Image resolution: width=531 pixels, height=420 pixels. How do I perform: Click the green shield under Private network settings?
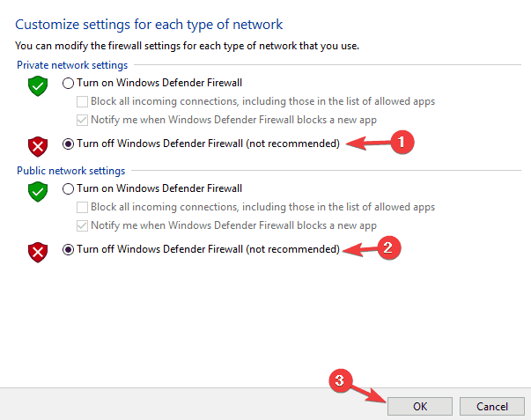[x=37, y=85]
